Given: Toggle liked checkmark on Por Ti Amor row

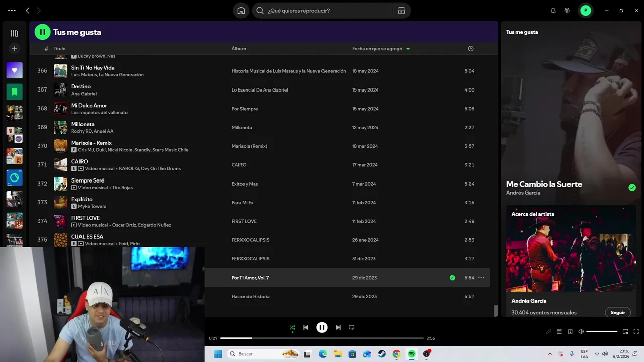Looking at the screenshot, I should 452,278.
